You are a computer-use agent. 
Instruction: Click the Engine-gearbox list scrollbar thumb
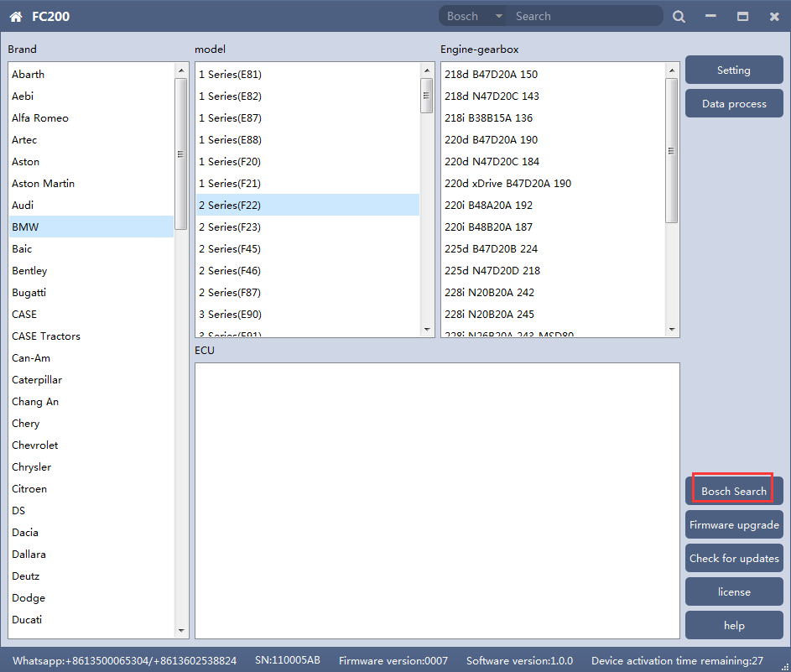(671, 150)
